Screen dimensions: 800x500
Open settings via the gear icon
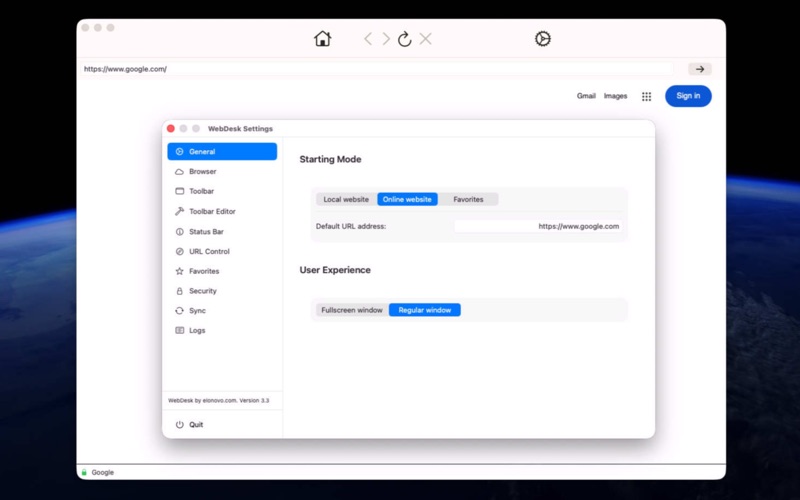543,39
